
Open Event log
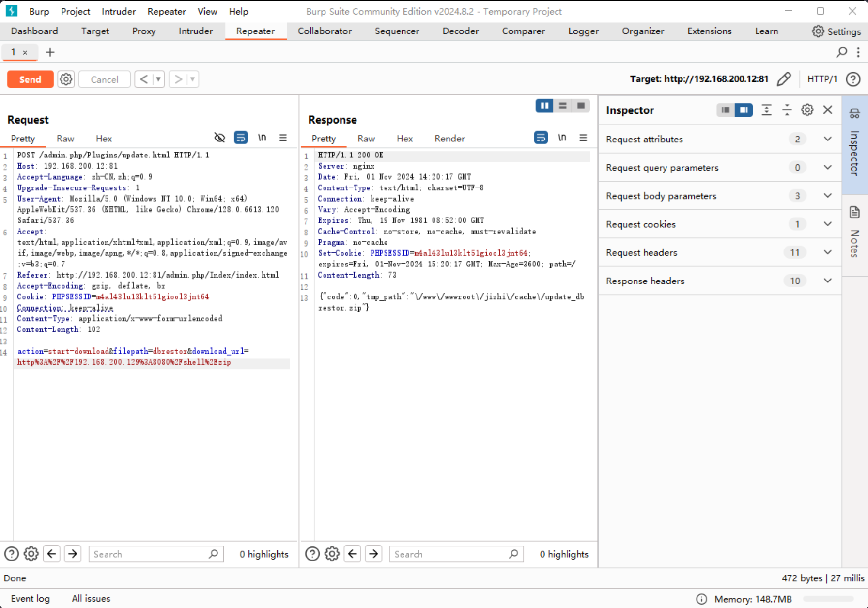tap(30, 598)
